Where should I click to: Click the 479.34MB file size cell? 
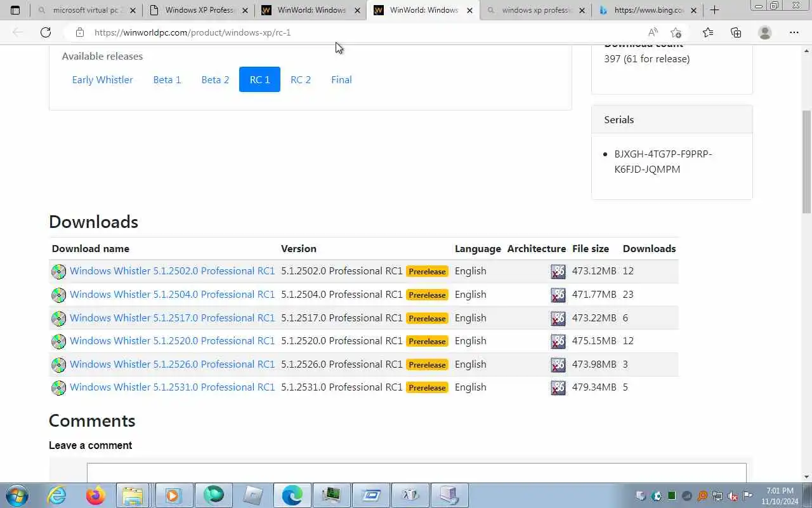click(594, 387)
